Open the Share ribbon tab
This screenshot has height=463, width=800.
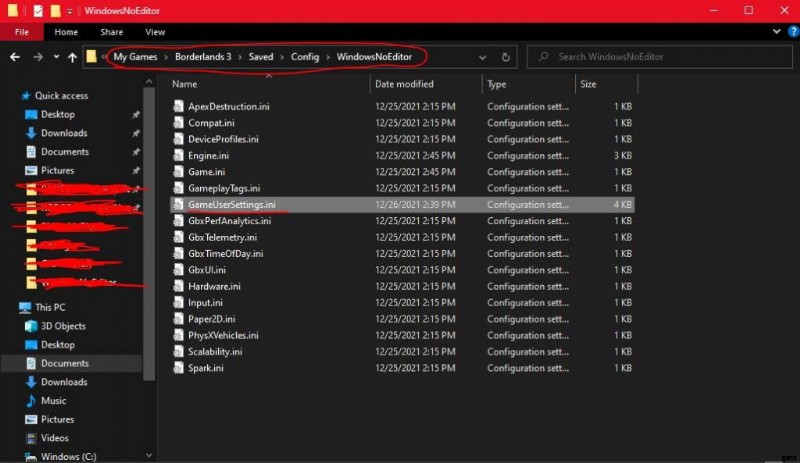point(111,32)
